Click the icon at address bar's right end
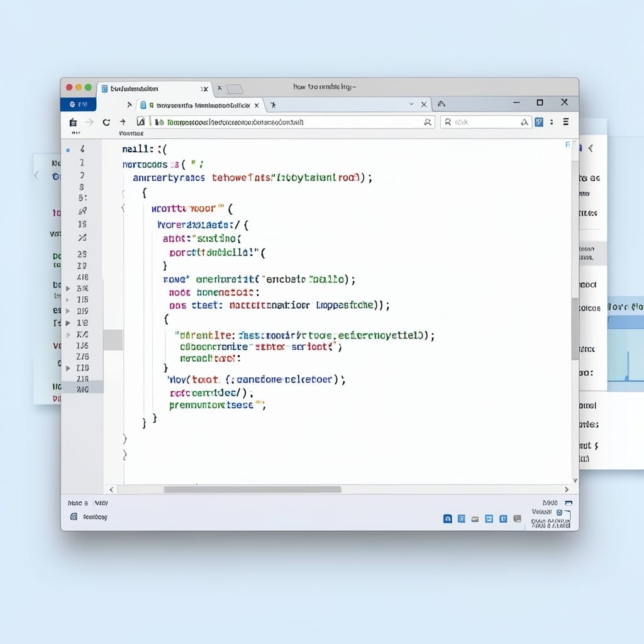Screen dimensions: 644x644 coord(428,122)
